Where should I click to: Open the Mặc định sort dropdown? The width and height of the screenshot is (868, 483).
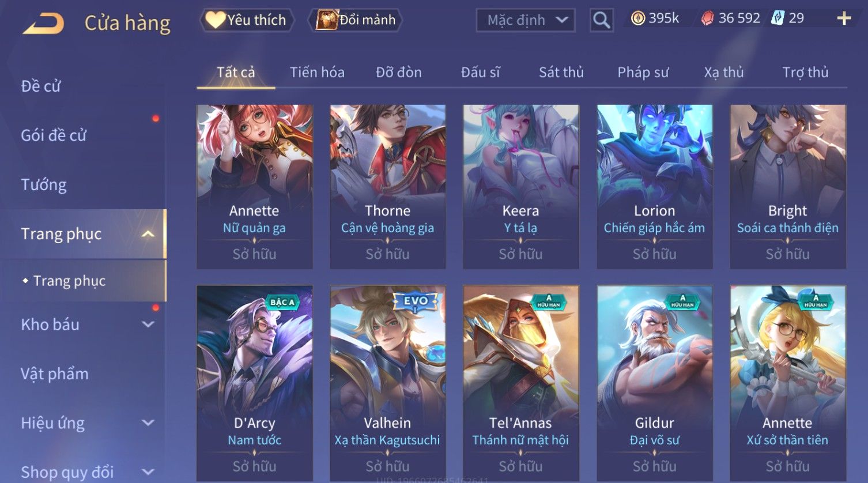pos(526,20)
